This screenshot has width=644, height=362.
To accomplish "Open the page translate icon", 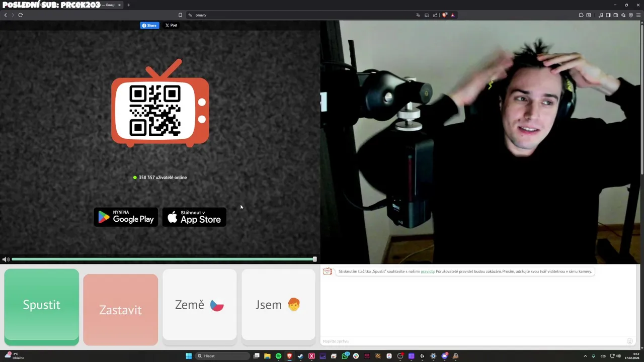I will click(x=418, y=15).
